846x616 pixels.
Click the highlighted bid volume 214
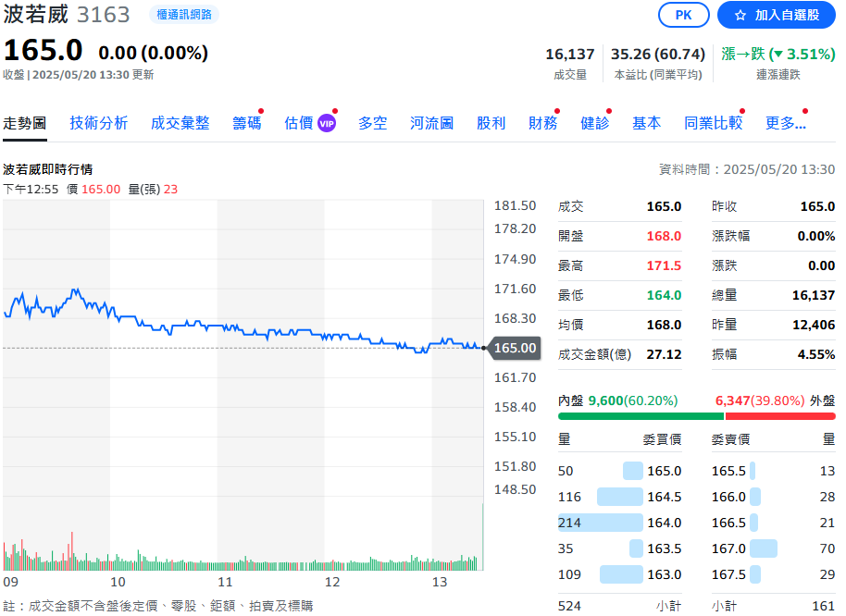(x=569, y=523)
